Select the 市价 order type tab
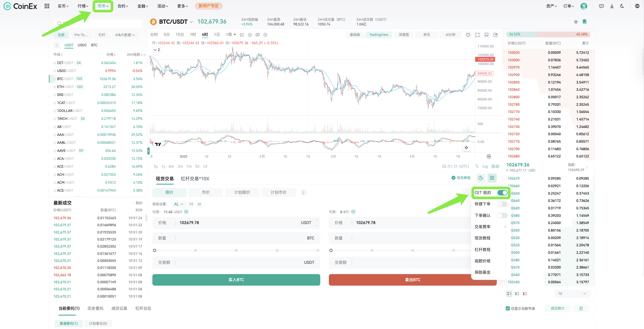 coord(205,192)
